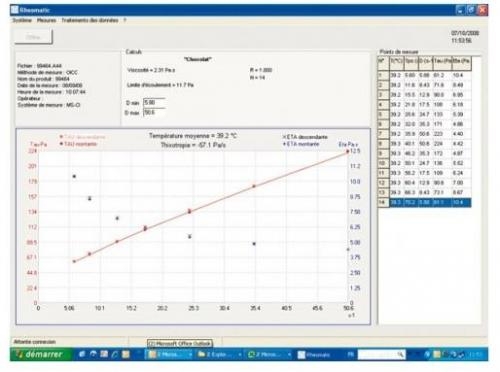
Task: Click the Viscosité = 2.31 Pa.s result
Action: point(151,70)
